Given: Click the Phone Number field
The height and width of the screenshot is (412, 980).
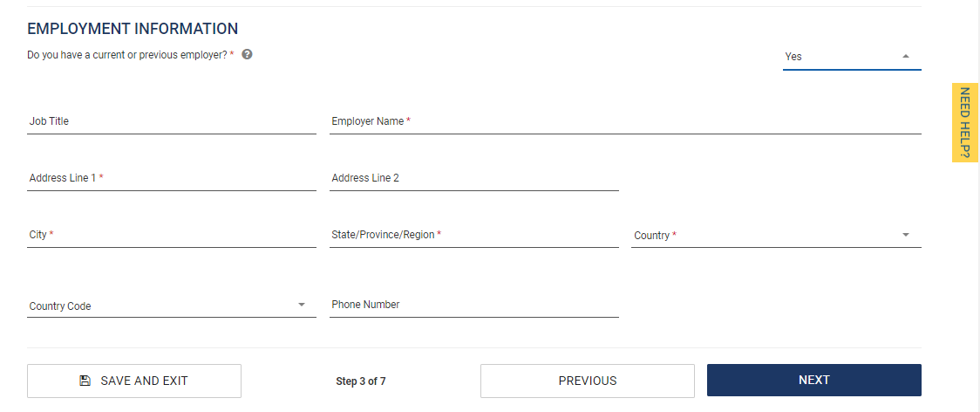Looking at the screenshot, I should [x=473, y=306].
